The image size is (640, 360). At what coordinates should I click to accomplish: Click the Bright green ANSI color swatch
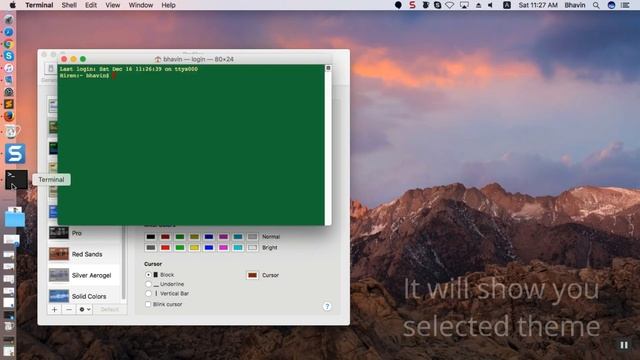point(180,248)
